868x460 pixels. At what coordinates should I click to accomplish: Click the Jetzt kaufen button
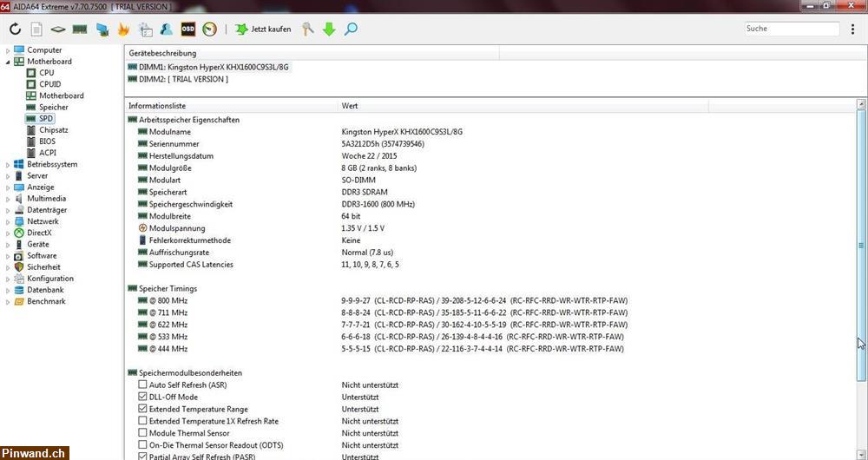point(264,30)
